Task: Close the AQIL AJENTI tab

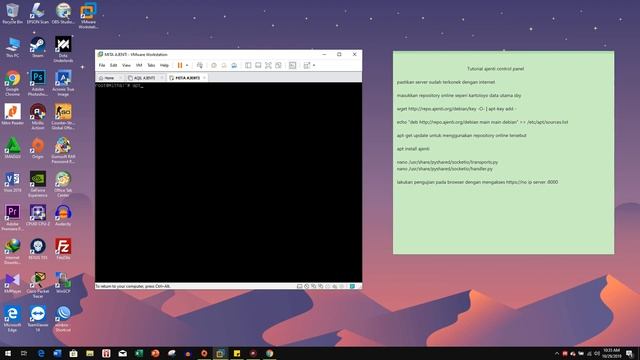Action: [162, 78]
